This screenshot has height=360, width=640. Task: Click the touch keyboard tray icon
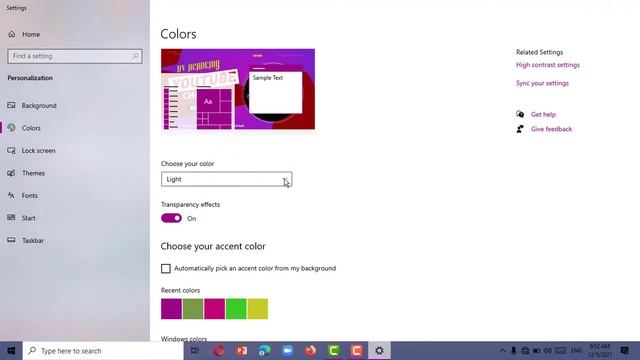click(x=560, y=351)
